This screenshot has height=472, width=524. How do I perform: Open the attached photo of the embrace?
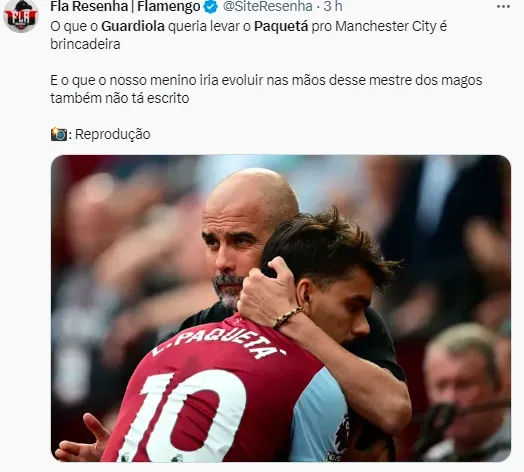pyautogui.click(x=281, y=308)
